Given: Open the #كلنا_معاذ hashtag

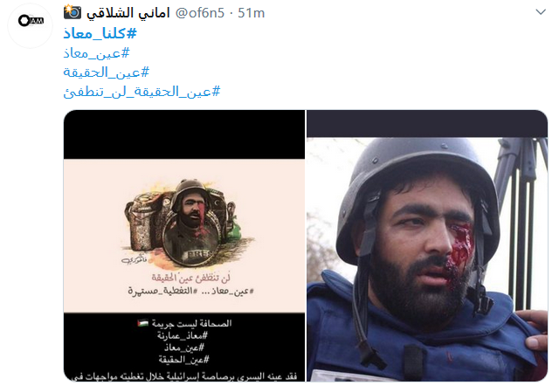Looking at the screenshot, I should (x=100, y=33).
